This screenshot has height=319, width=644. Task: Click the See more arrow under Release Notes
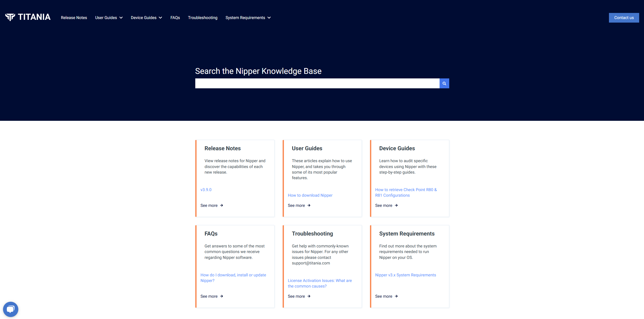pyautogui.click(x=212, y=205)
